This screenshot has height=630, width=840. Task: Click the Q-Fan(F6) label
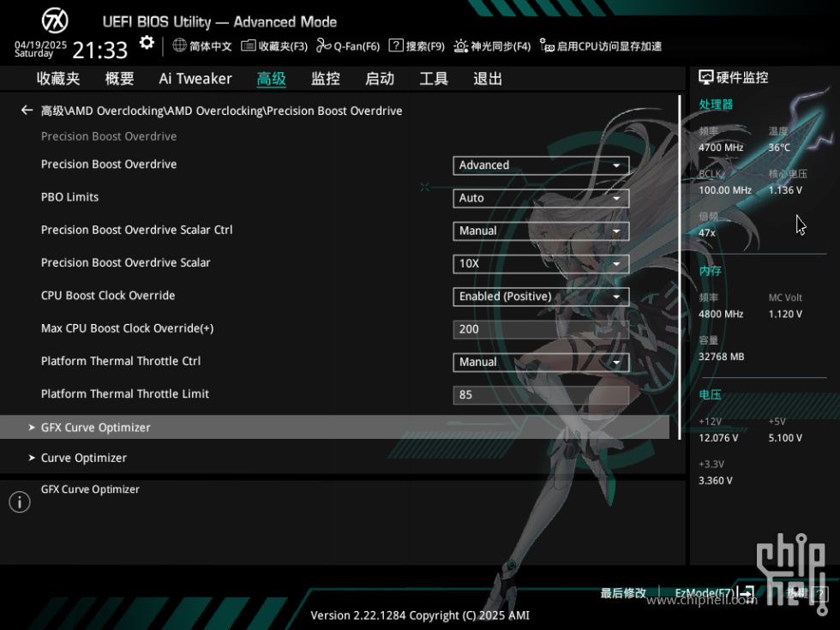tap(357, 46)
